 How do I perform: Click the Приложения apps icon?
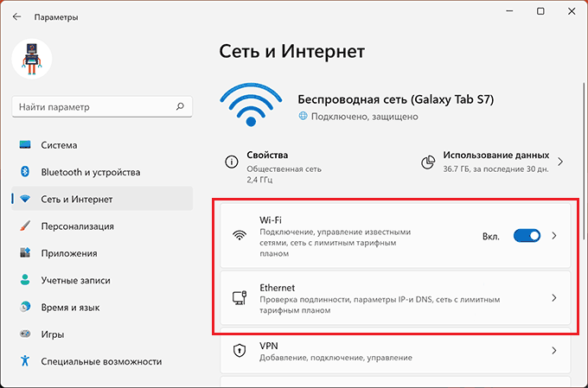[x=25, y=252]
